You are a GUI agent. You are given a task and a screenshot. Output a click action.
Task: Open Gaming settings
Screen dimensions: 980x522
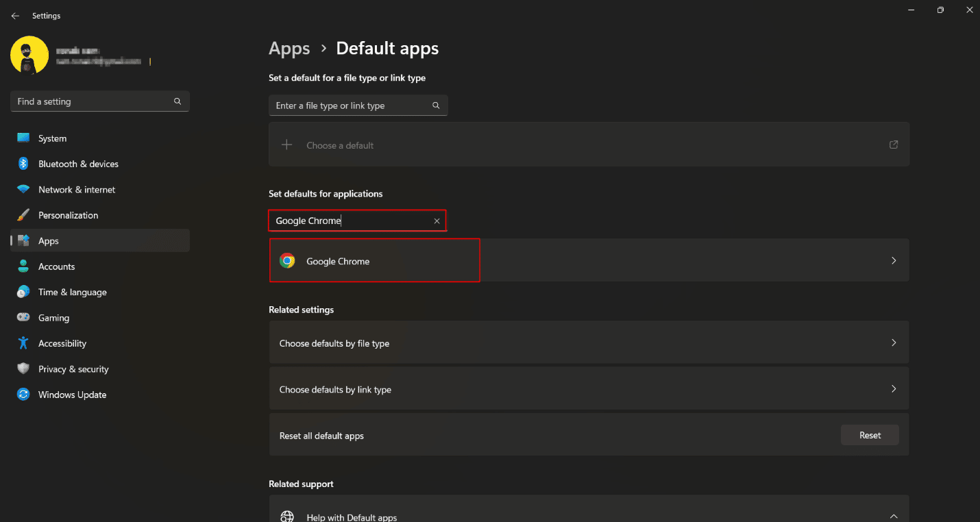click(53, 317)
